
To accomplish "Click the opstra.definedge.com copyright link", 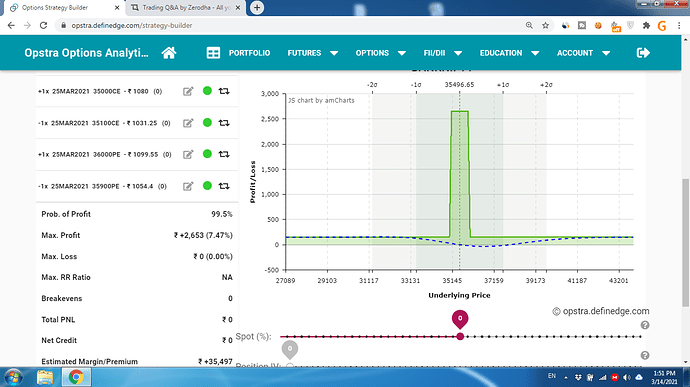I will (601, 311).
